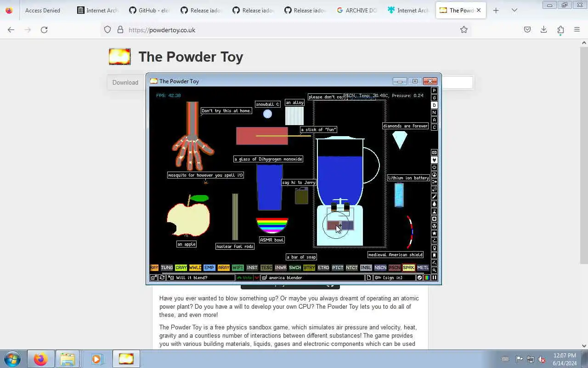Toggle the P quick option
The height and width of the screenshot is (368, 588).
[x=434, y=90]
